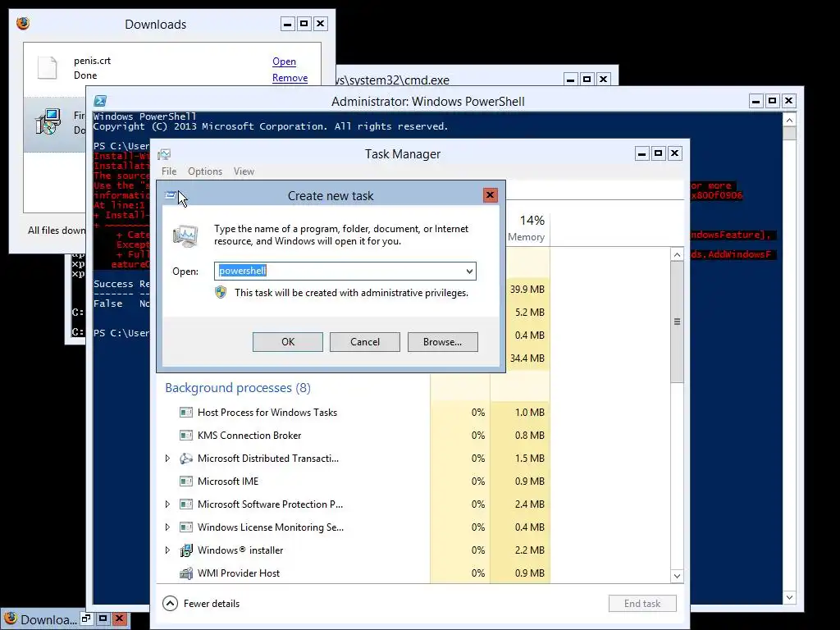Click the administrative privileges shield icon
Viewport: 840px width, 630px height.
pos(221,293)
